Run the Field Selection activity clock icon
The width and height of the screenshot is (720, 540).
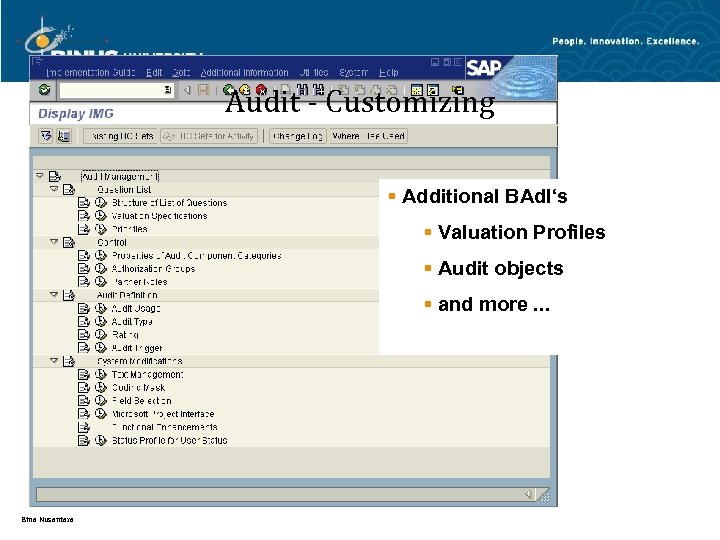coord(101,400)
